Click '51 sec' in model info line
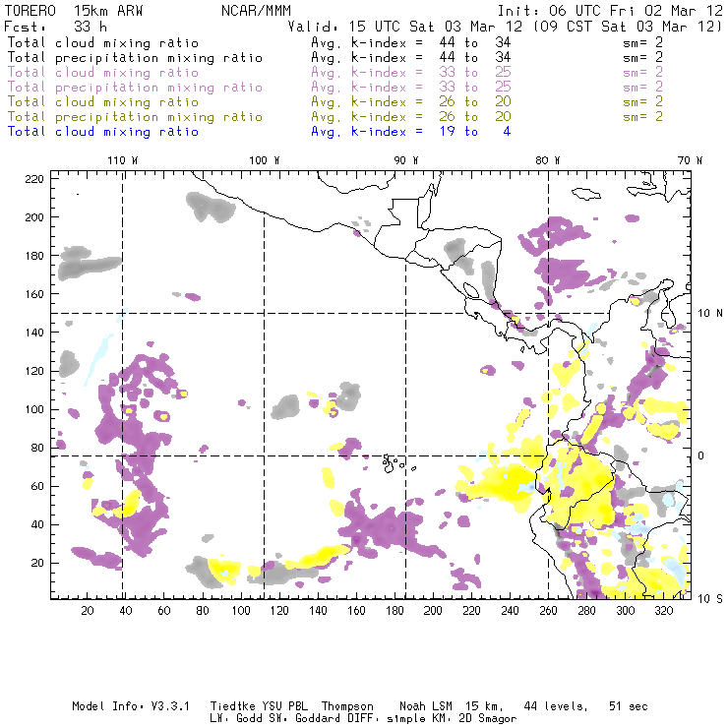 (629, 706)
